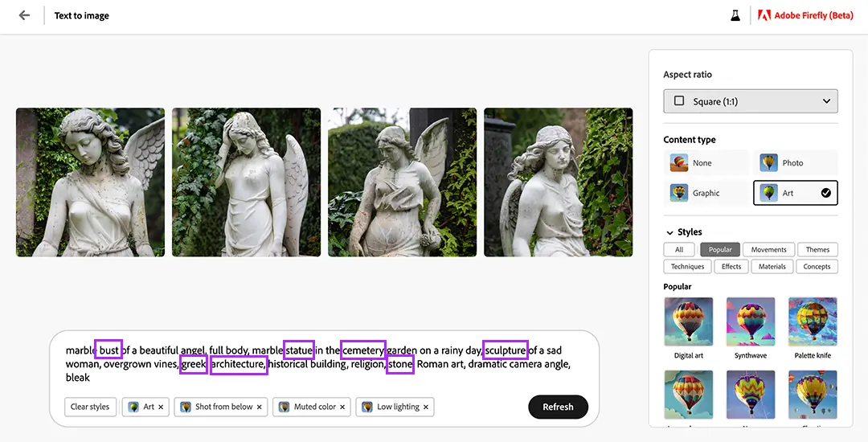This screenshot has width=868, height=442.
Task: Open the beta flask icon
Action: click(x=735, y=15)
